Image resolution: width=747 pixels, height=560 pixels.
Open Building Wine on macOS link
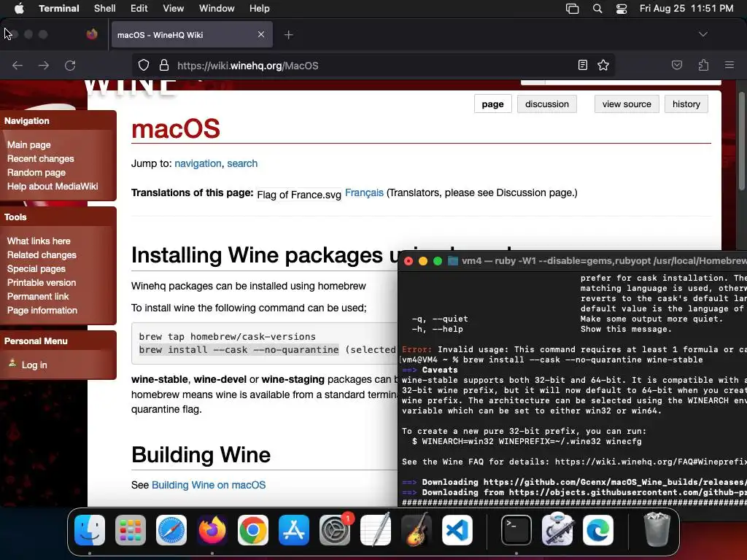coord(209,485)
